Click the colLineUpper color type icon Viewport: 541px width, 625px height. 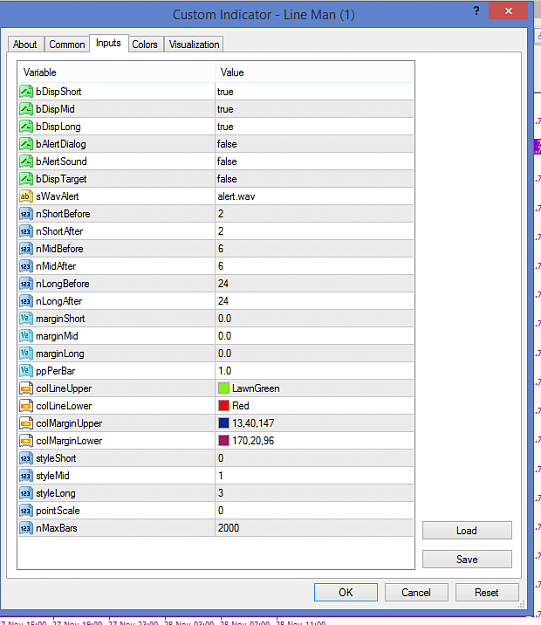coord(26,389)
